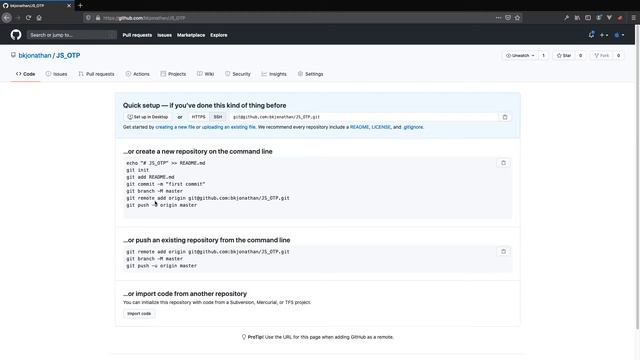640x360 pixels.
Task: Click the site security padlock icon
Action: (98, 18)
